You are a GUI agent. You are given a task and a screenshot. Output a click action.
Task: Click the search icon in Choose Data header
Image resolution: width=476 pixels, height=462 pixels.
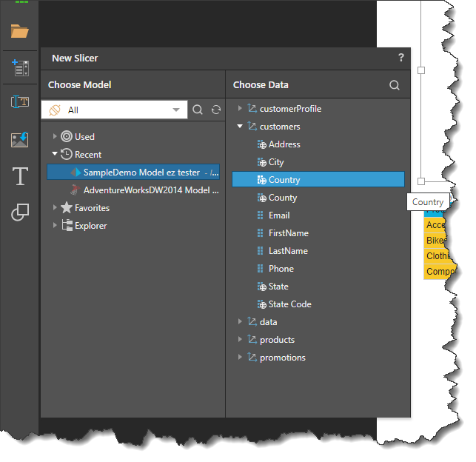click(395, 85)
